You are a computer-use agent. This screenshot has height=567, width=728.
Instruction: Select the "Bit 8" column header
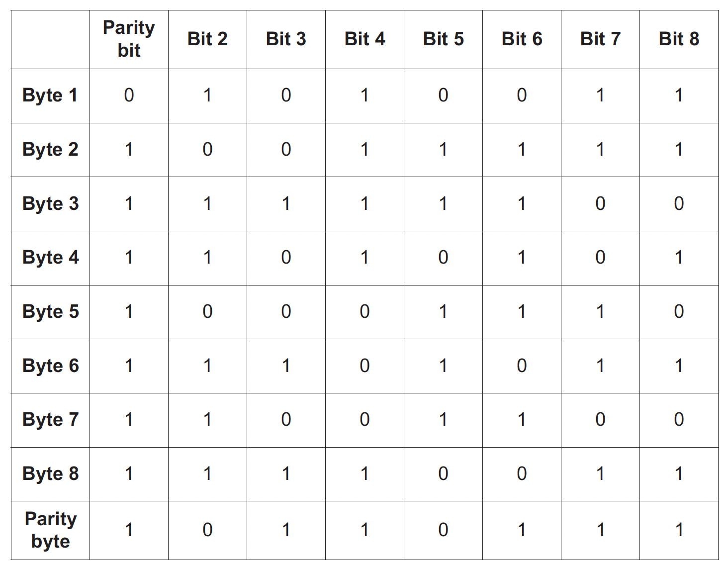pyautogui.click(x=679, y=39)
